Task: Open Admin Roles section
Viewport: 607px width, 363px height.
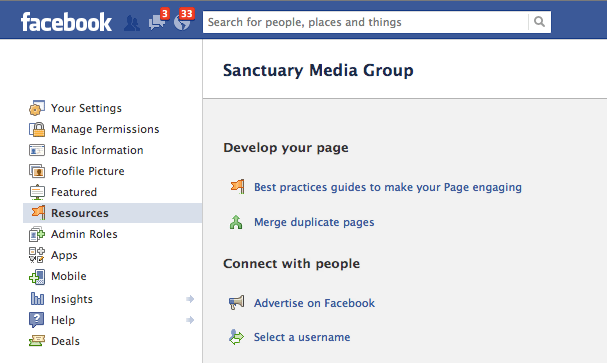Action: point(84,234)
